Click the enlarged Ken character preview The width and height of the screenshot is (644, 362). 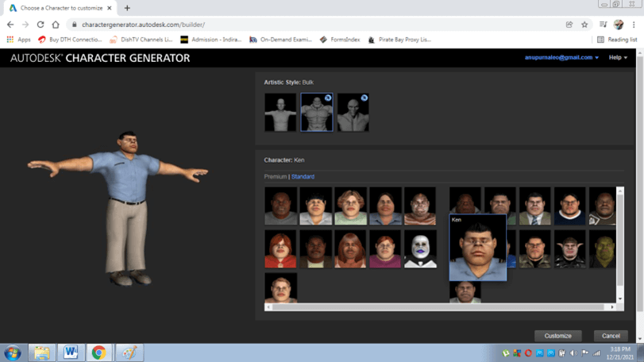[478, 248]
